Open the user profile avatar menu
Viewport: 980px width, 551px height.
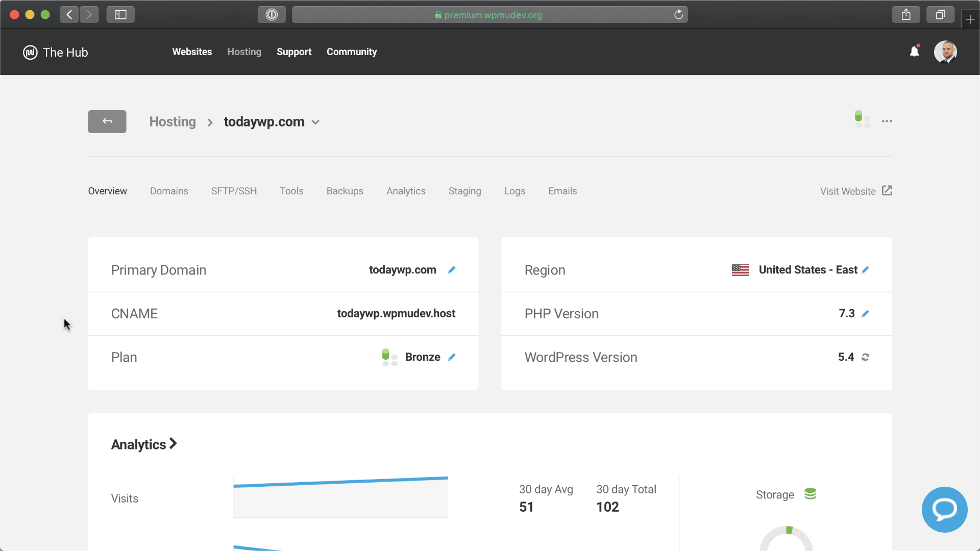coord(945,52)
